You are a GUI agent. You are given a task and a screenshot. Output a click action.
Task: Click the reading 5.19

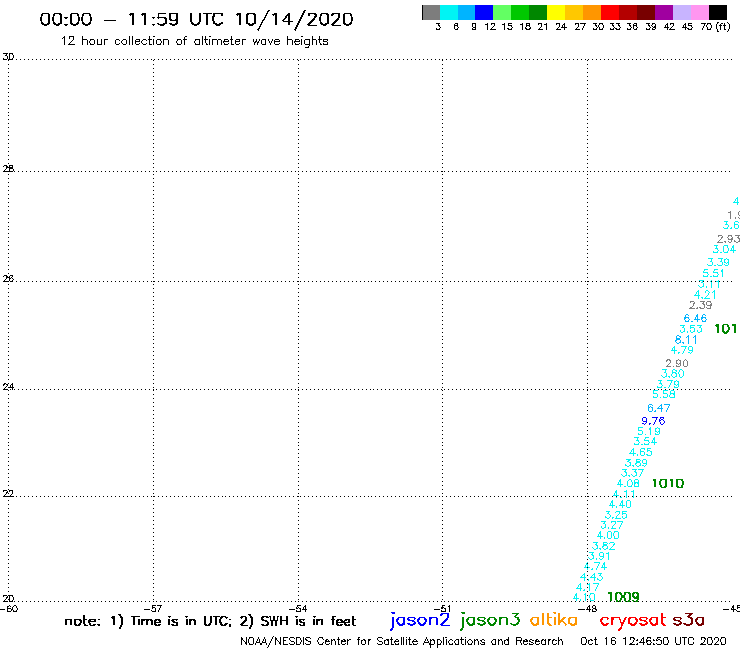pos(649,431)
